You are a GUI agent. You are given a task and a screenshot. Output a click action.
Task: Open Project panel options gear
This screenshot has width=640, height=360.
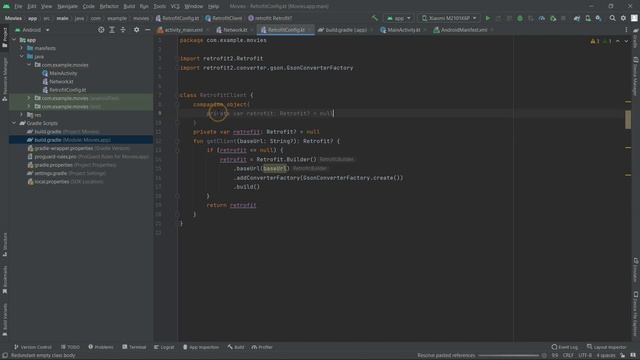point(136,30)
